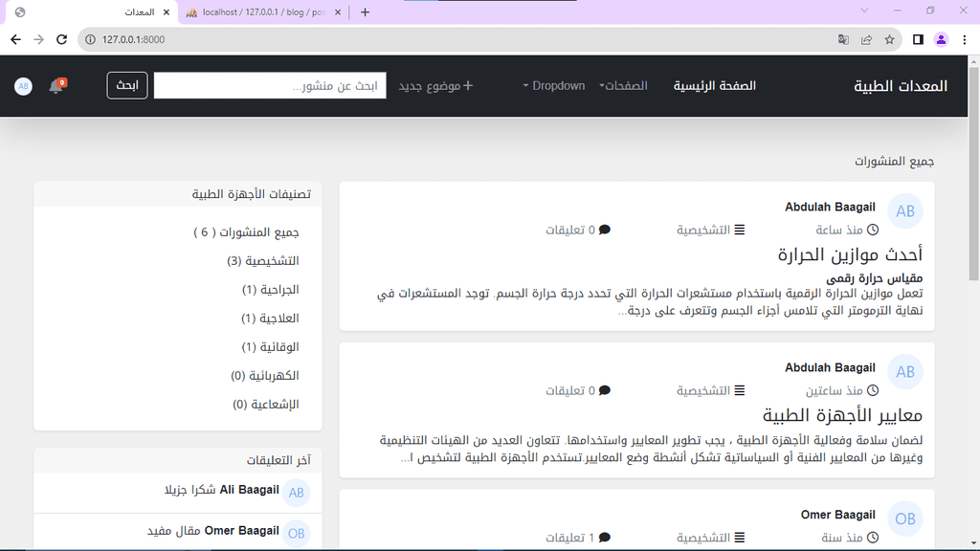Click 0 تعليقات on second post
The image size is (980, 551).
[x=570, y=390]
